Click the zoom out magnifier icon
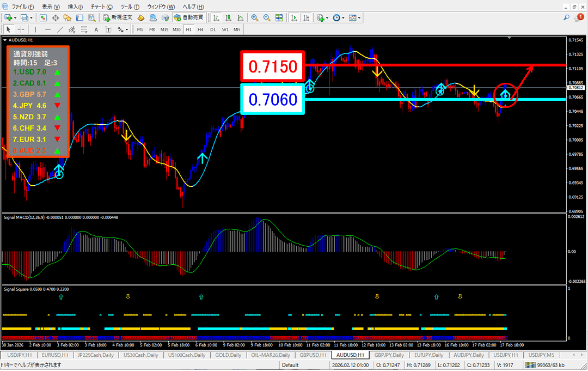This screenshot has width=588, height=371. pos(267,17)
